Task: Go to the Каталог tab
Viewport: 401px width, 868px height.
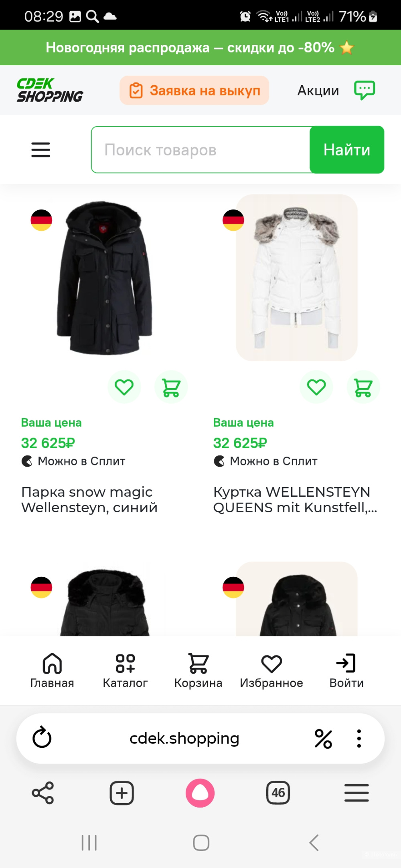Action: tap(125, 670)
